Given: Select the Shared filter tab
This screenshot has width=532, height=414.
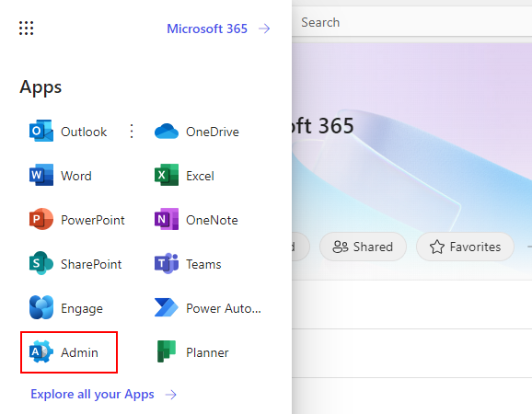Looking at the screenshot, I should click(x=363, y=247).
